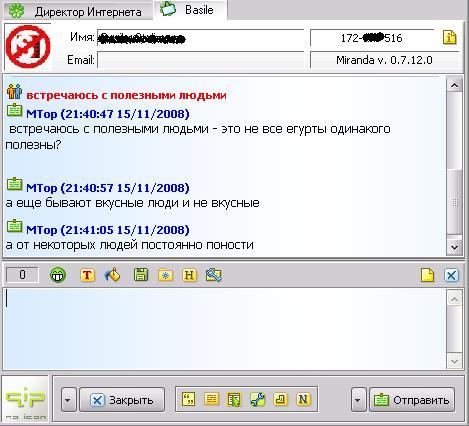Image resolution: width=469 pixels, height=426 pixels.
Task: Open text formatting T icon
Action: tap(87, 275)
